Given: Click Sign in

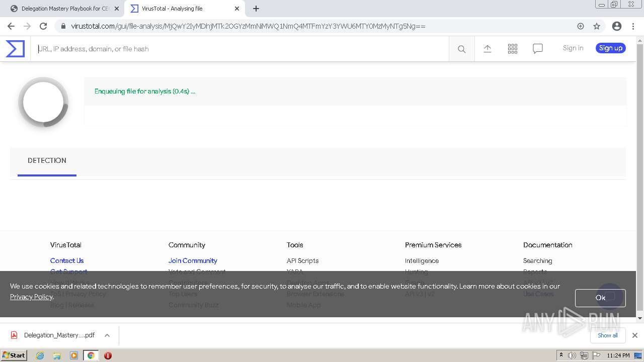Looking at the screenshot, I should tap(573, 48).
